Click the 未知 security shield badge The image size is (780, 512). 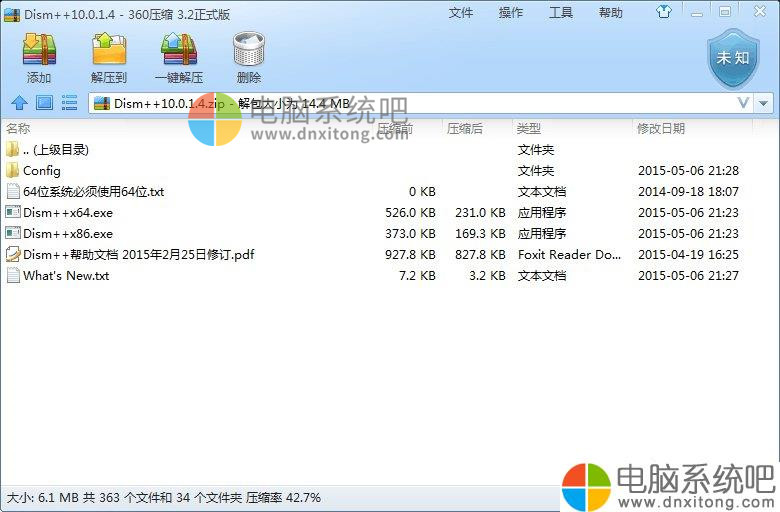[x=733, y=58]
